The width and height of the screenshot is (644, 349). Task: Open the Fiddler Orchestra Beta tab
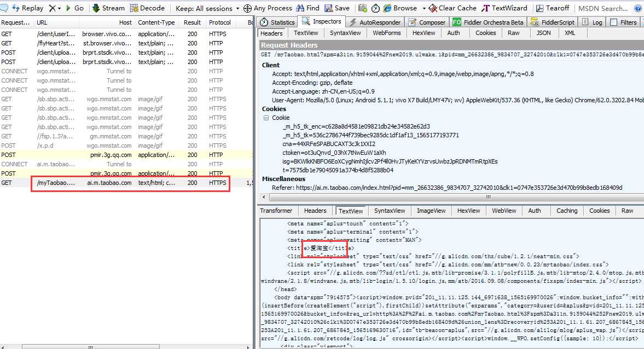click(x=489, y=22)
